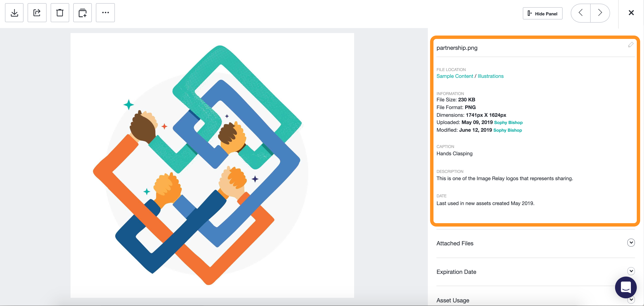Open the more options ellipsis menu
This screenshot has height=306, width=644.
105,12
